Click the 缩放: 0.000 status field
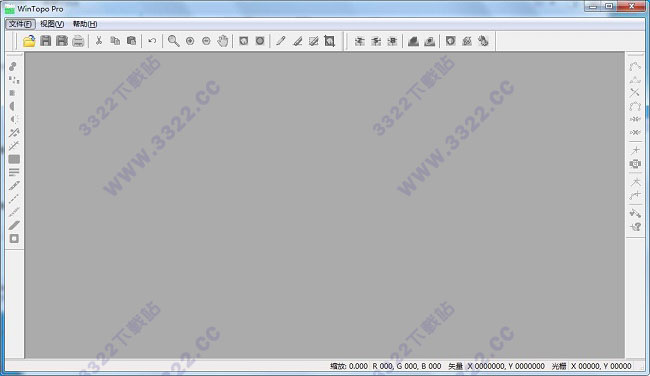The height and width of the screenshot is (376, 650). point(349,366)
